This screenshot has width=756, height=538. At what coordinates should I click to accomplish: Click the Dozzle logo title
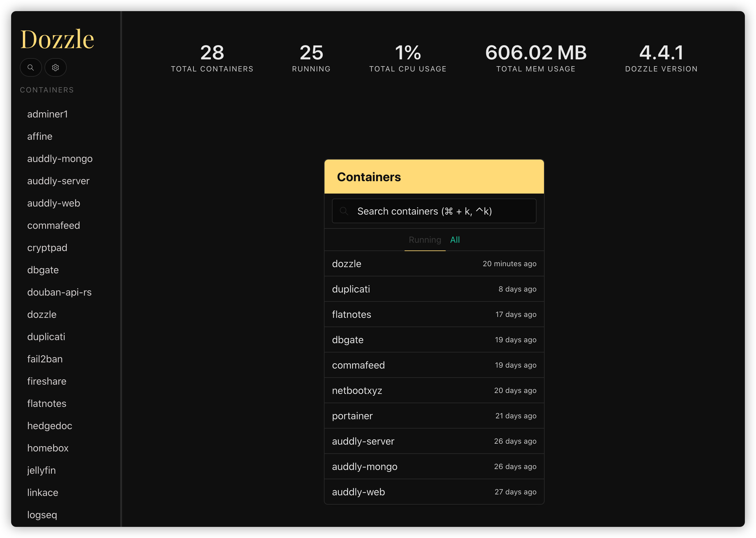57,39
